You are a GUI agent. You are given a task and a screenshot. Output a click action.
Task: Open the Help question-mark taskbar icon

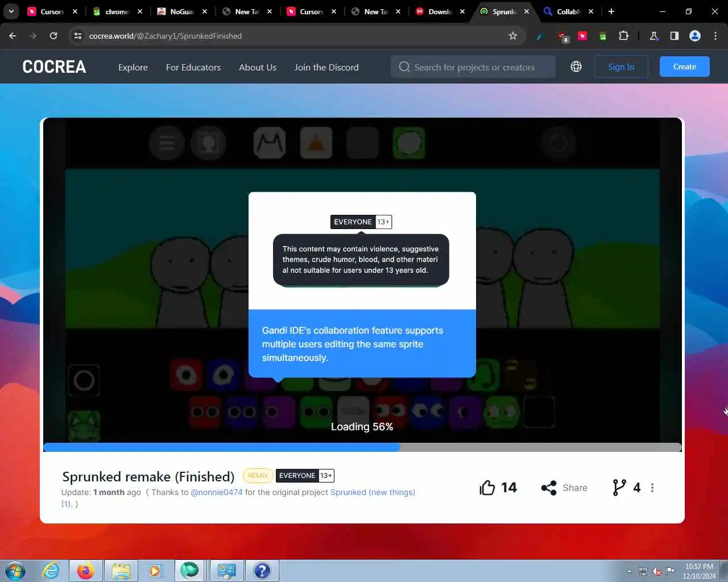(262, 571)
